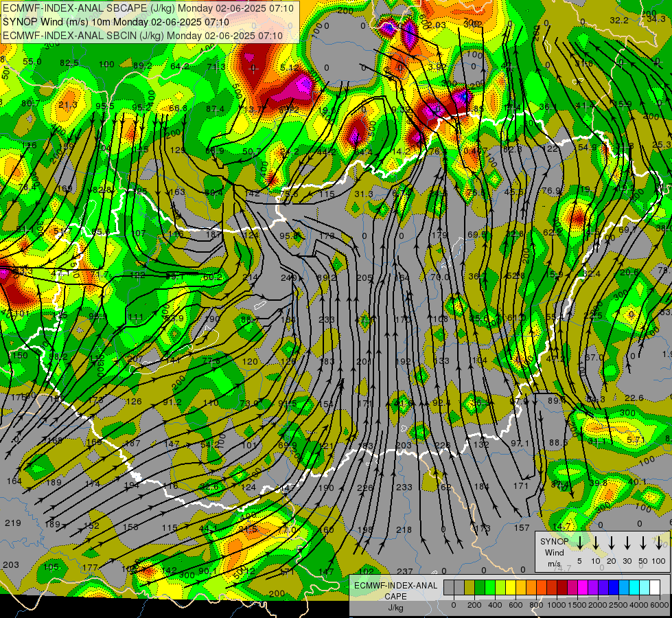Click the 2500 tick label in CAPE legend

pos(618,605)
